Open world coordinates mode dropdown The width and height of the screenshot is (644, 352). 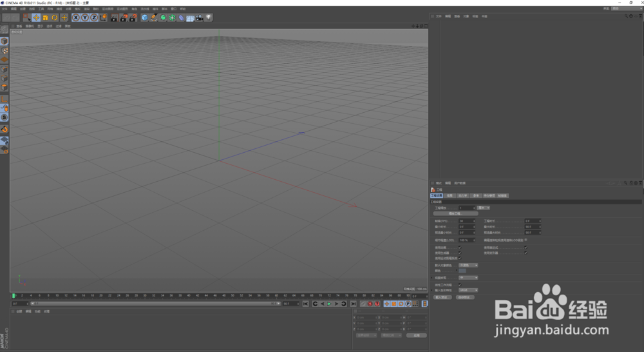pyautogui.click(x=367, y=335)
